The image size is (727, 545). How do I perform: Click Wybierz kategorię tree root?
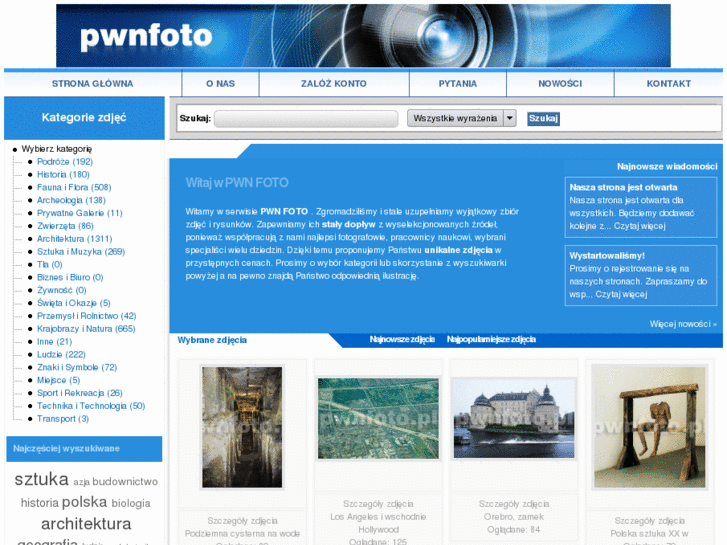pos(57,149)
